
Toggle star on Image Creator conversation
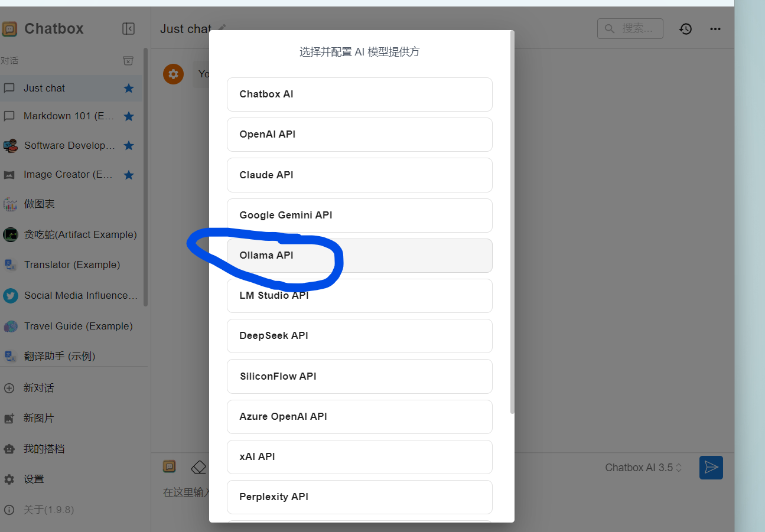coord(129,175)
